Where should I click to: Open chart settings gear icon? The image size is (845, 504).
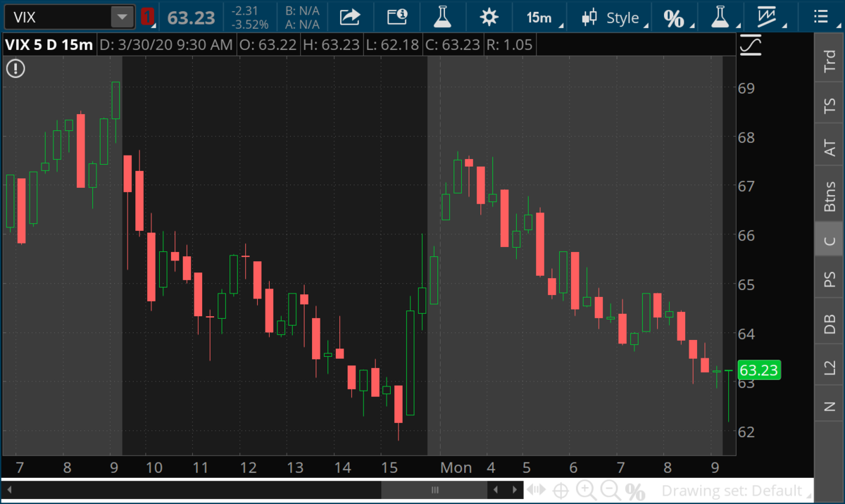(489, 17)
